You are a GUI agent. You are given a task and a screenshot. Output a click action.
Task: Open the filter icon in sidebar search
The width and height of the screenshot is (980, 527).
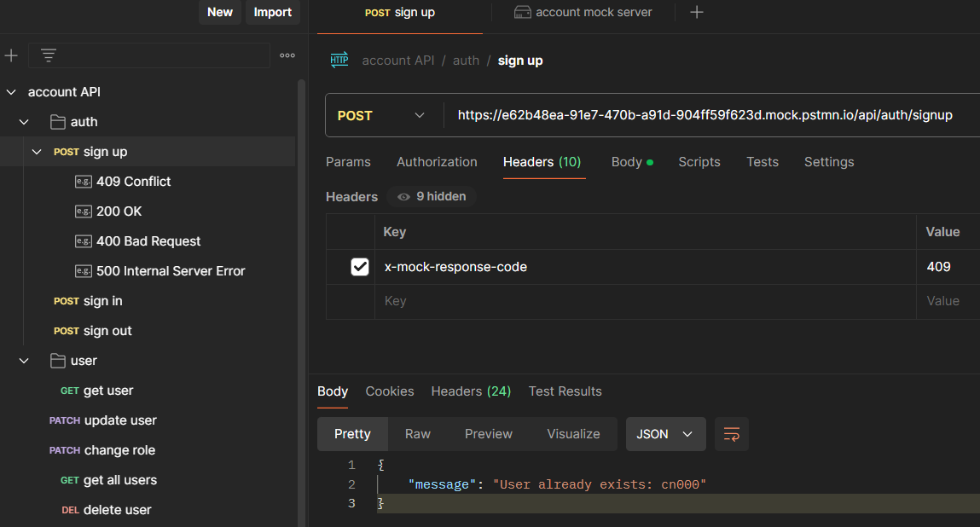coord(49,55)
